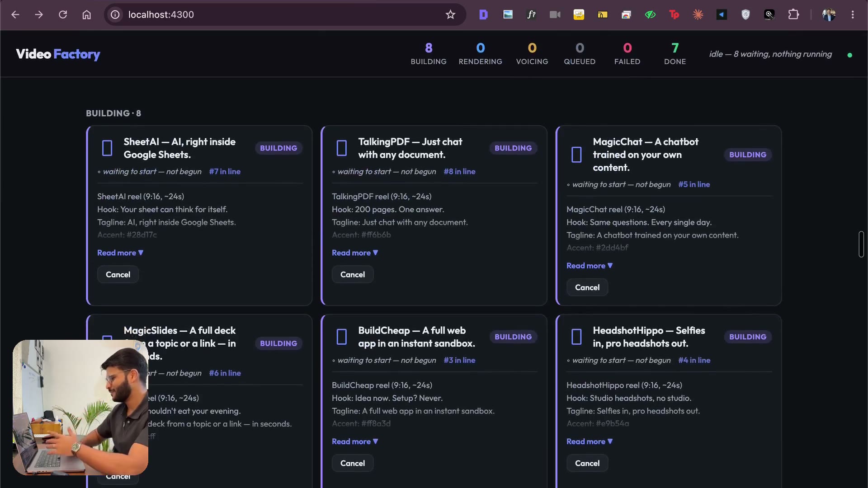
Task: Click the phone icon on the BuildCheap card
Action: tap(342, 337)
